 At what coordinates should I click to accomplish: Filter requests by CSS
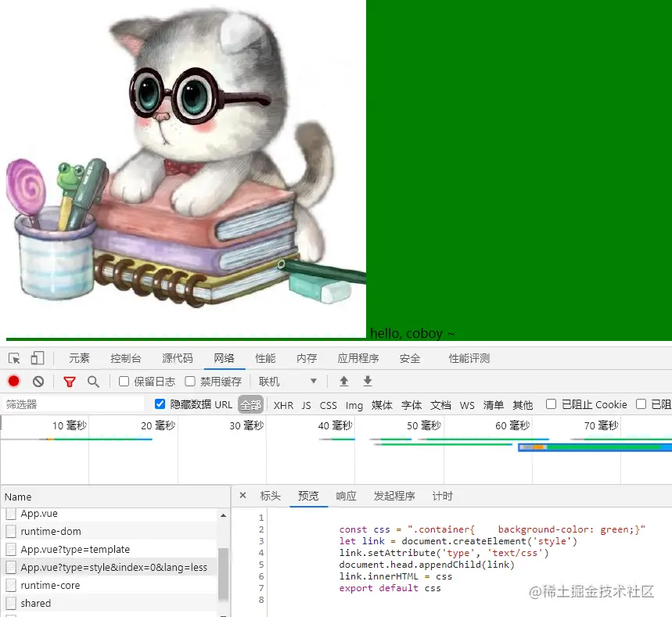329,405
